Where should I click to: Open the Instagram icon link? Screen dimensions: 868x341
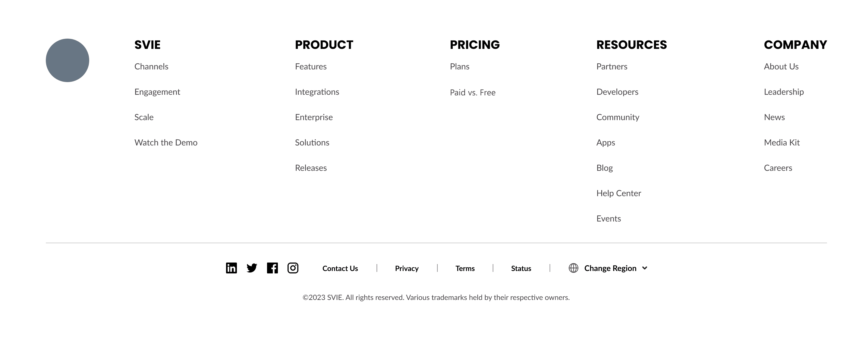tap(293, 268)
